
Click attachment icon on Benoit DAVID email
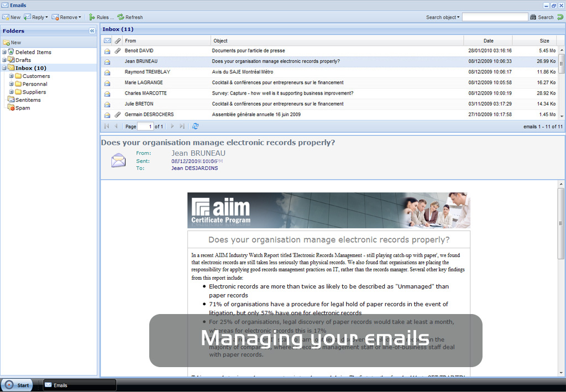117,51
